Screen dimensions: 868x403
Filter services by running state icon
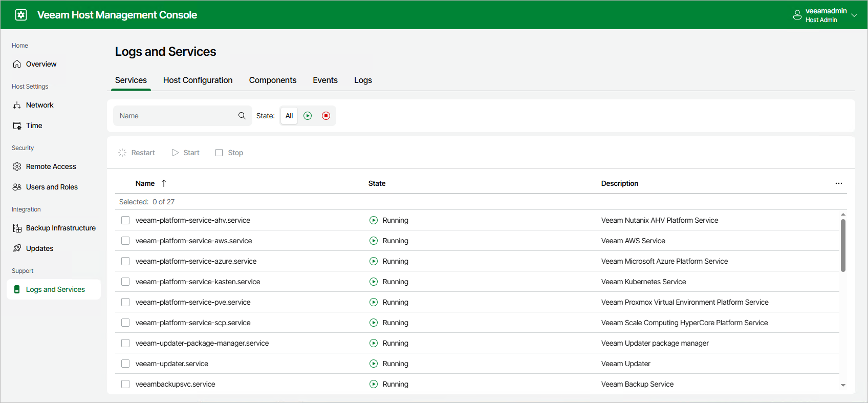tap(308, 116)
